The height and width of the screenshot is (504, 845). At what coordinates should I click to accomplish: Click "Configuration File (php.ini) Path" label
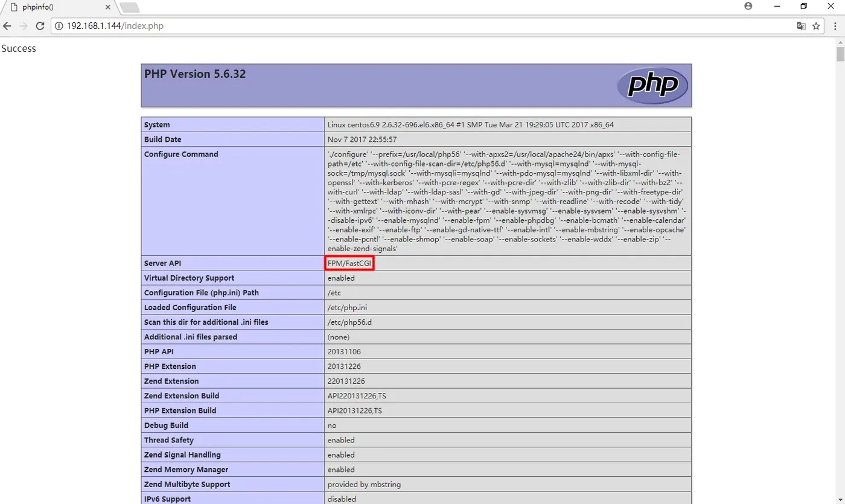pos(202,293)
